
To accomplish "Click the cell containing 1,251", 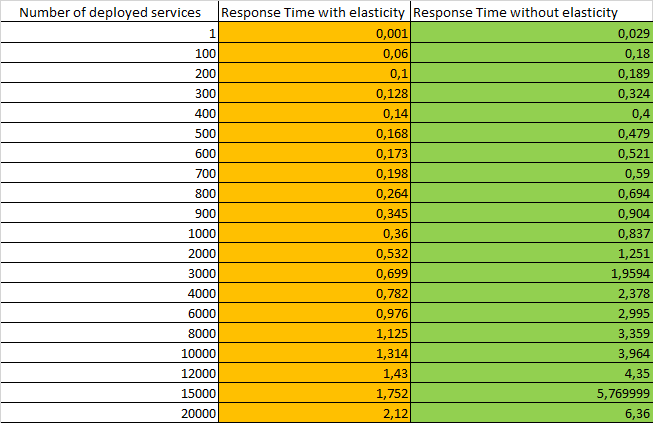I will 532,252.
